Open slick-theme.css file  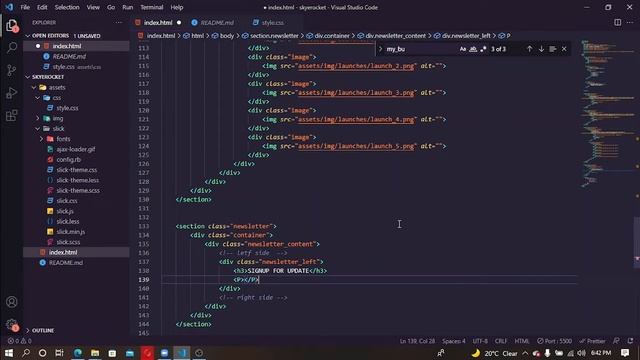click(x=76, y=170)
